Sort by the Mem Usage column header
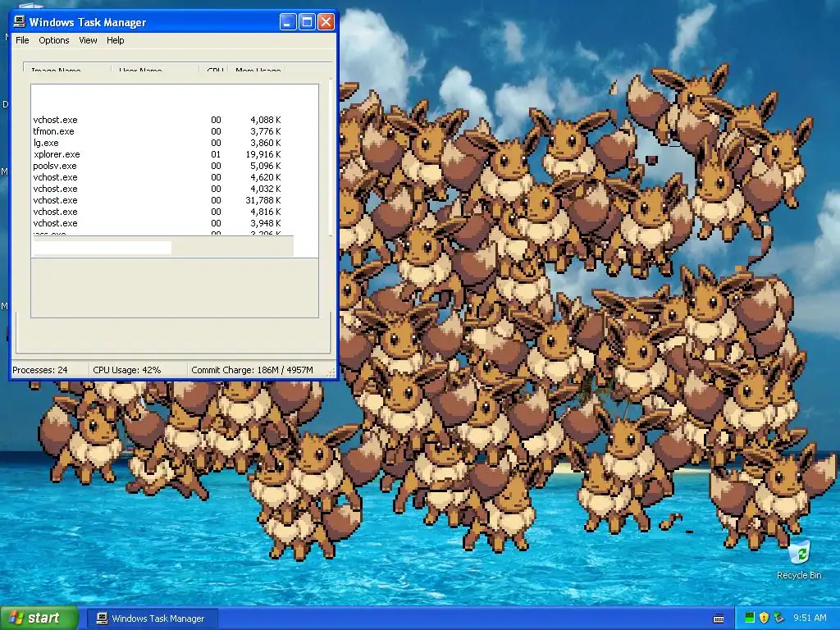This screenshot has width=840, height=630. pyautogui.click(x=257, y=69)
